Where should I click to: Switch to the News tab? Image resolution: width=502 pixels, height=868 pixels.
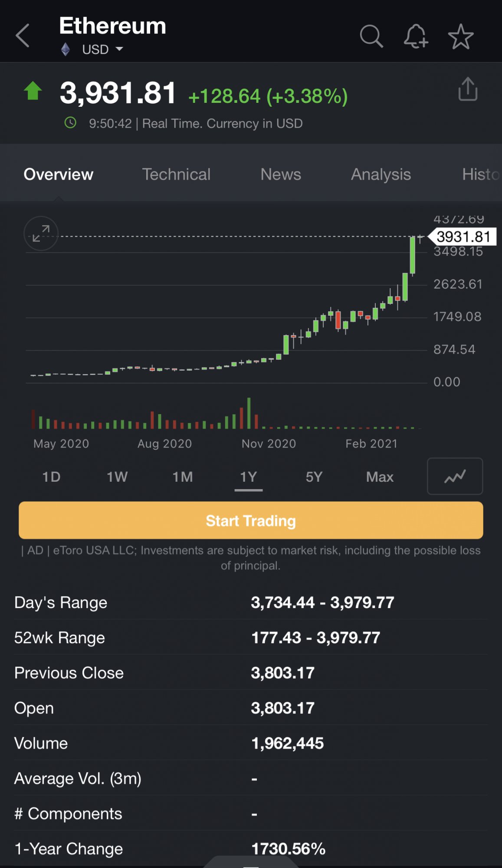[x=281, y=174]
